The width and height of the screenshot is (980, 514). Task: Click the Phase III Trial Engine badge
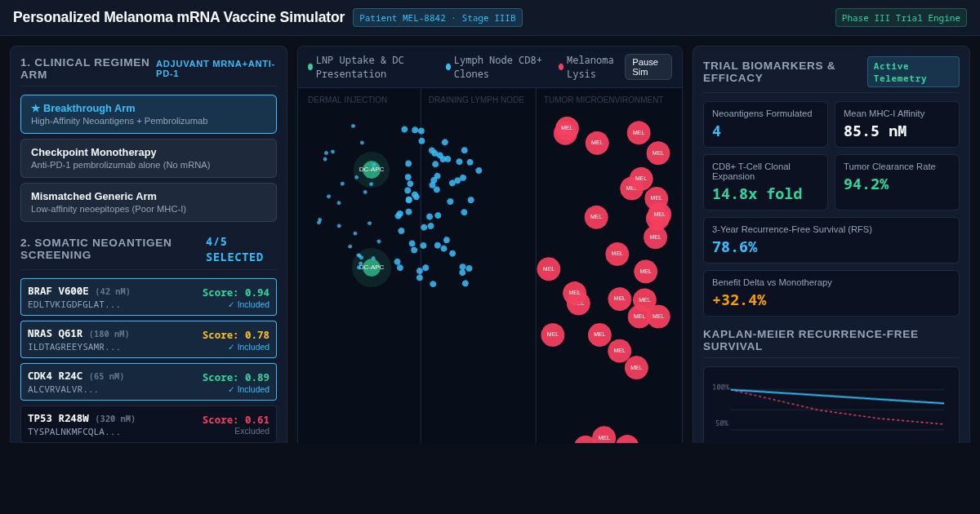[x=901, y=18]
